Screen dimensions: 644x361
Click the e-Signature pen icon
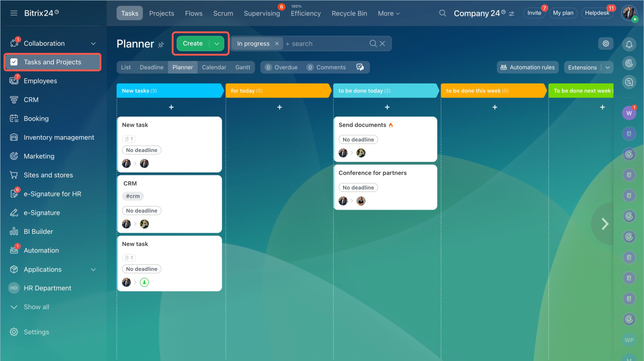[14, 213]
